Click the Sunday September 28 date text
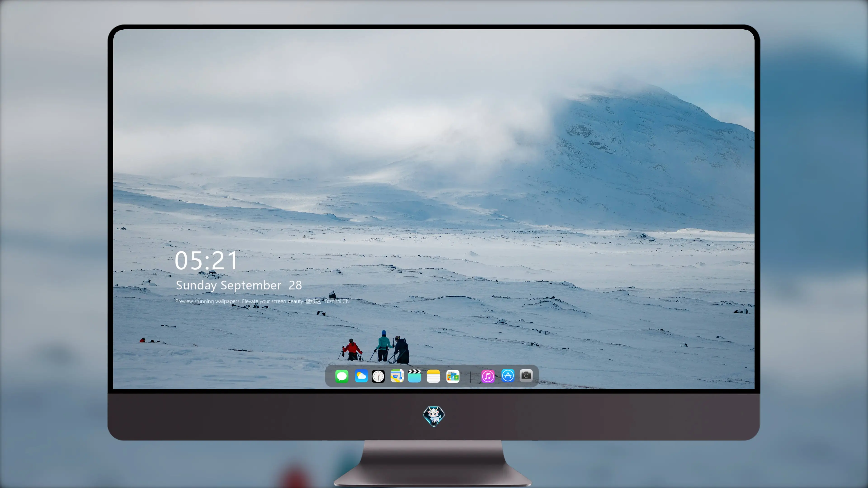The width and height of the screenshot is (868, 488). (x=238, y=286)
